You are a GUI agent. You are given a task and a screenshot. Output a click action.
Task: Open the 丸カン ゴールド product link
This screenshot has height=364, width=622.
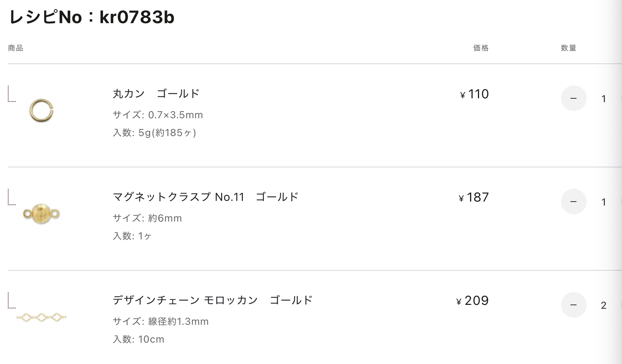[156, 94]
